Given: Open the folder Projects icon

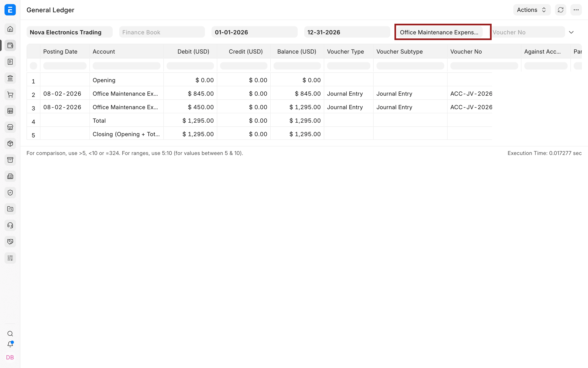Looking at the screenshot, I should 10,209.
